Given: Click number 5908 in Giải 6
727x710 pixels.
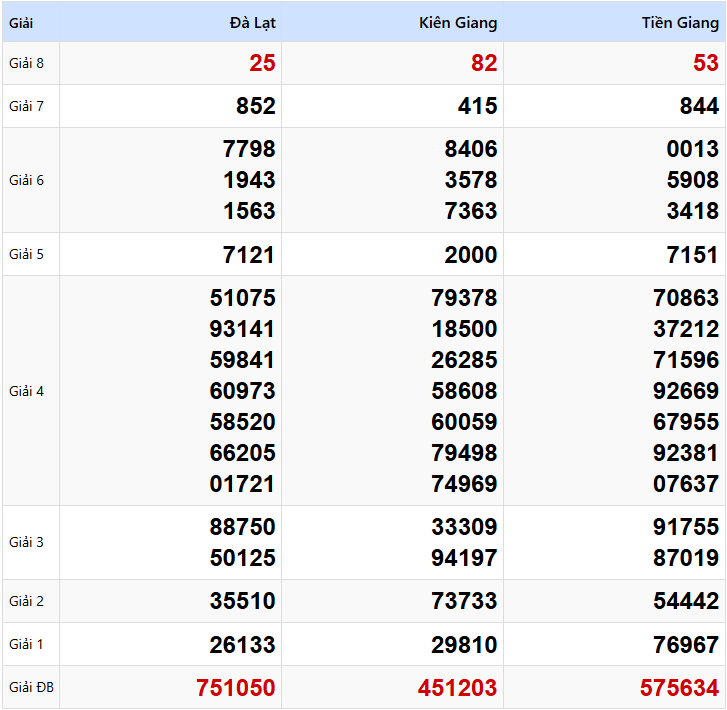Looking at the screenshot, I should [x=693, y=180].
